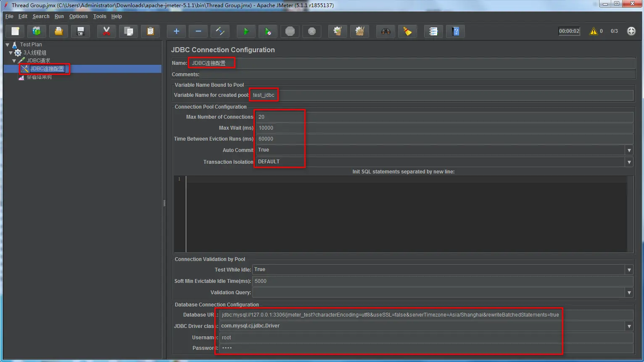Click the Password field
The height and width of the screenshot is (362, 644).
pos(426,348)
